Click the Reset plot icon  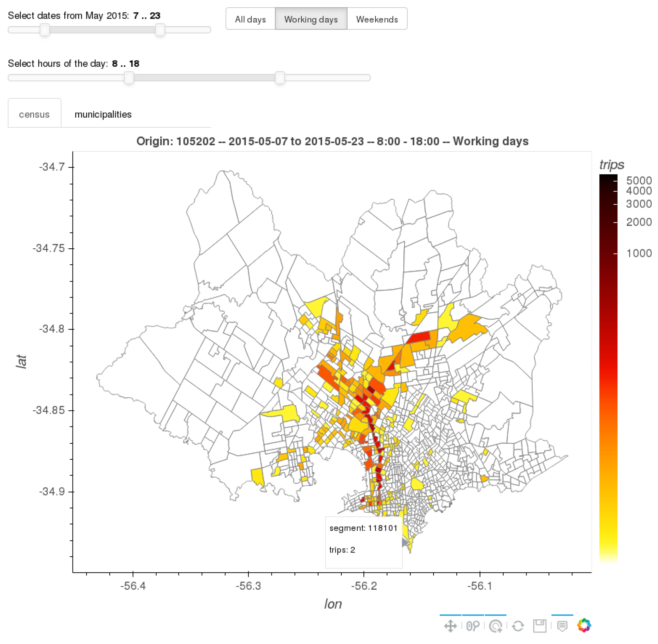[x=518, y=626]
